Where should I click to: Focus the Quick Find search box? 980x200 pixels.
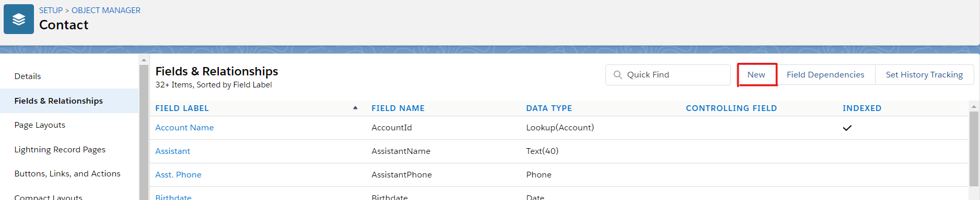click(668, 75)
